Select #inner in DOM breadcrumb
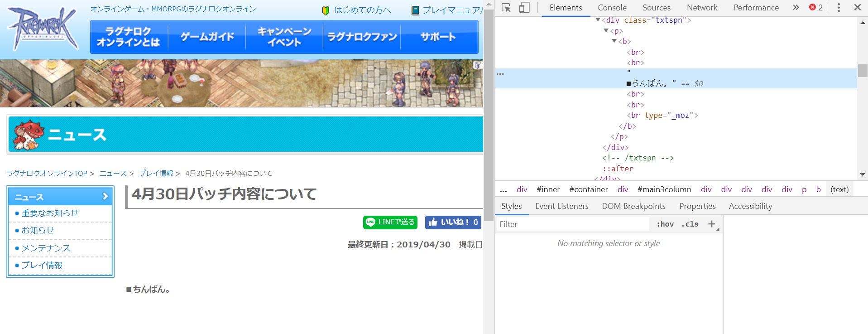 pyautogui.click(x=548, y=189)
